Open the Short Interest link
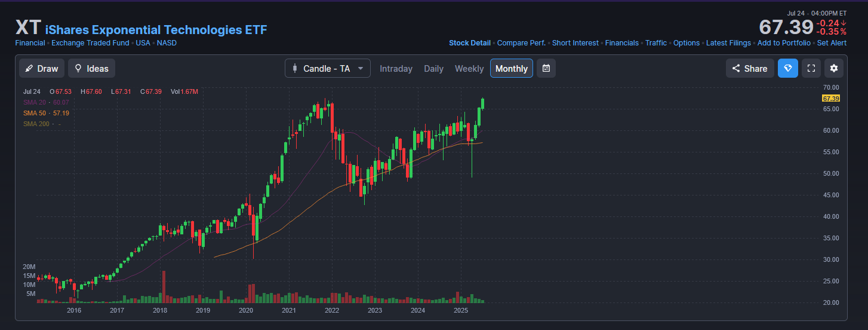The image size is (868, 330). click(x=575, y=43)
